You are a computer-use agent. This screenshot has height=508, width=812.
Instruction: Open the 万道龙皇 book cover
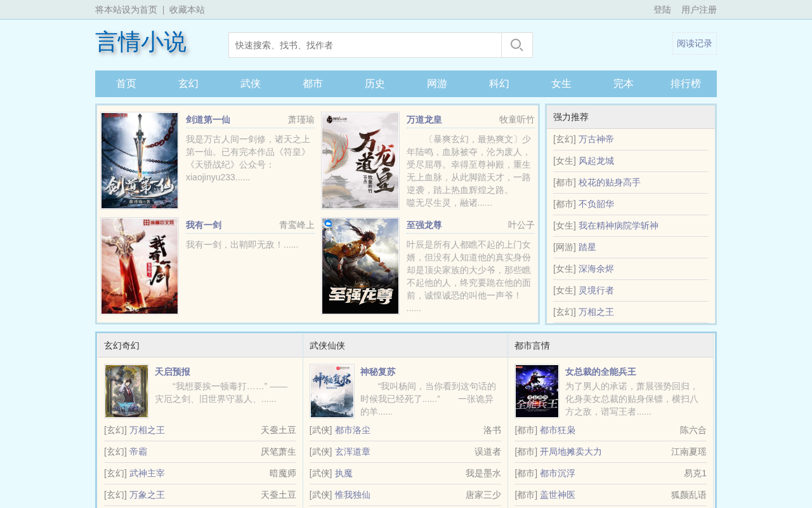(x=360, y=161)
